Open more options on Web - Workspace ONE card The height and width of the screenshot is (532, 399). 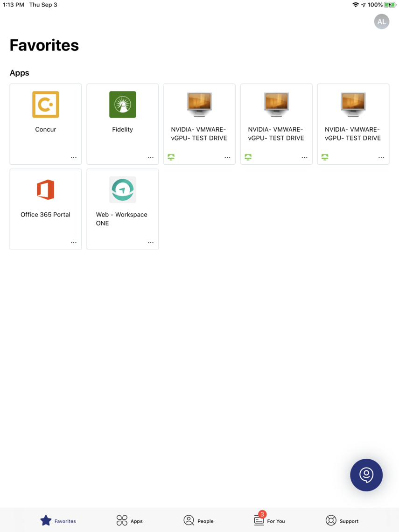(151, 243)
